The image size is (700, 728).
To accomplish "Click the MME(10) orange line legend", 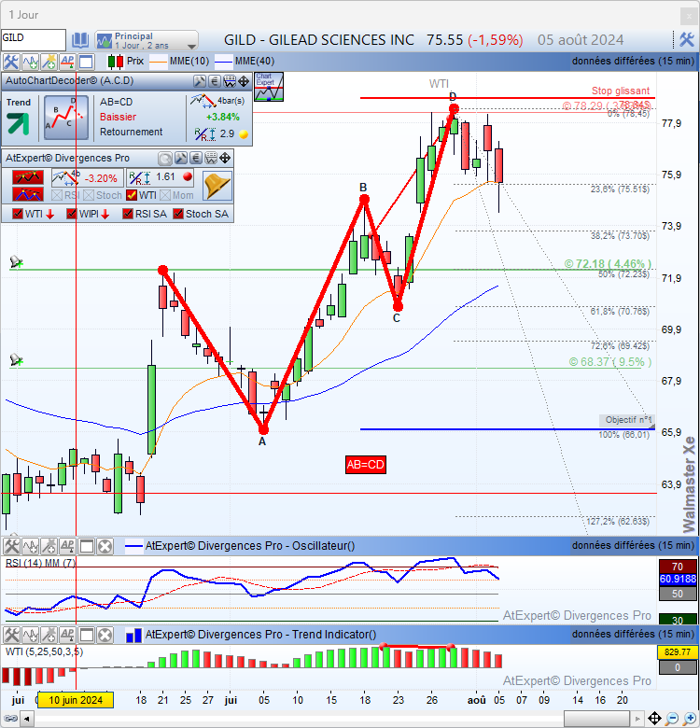I will (179, 62).
